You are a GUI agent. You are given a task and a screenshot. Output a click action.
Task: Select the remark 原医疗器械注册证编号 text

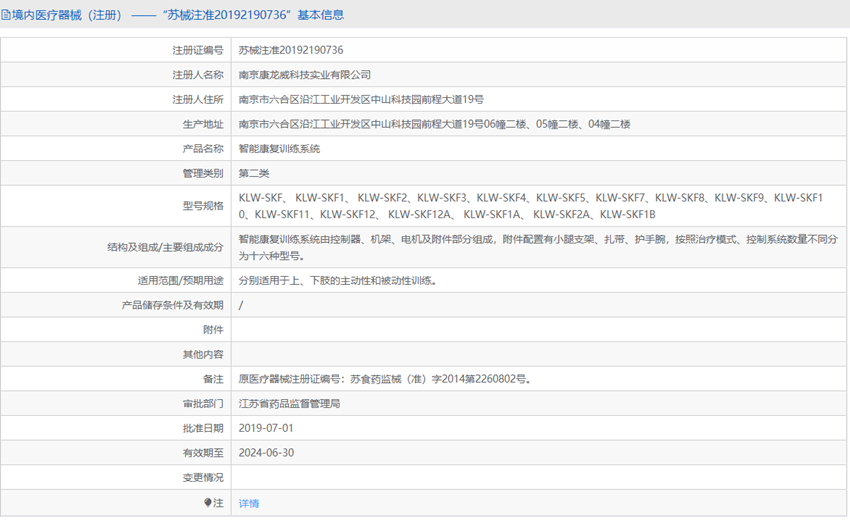click(384, 379)
